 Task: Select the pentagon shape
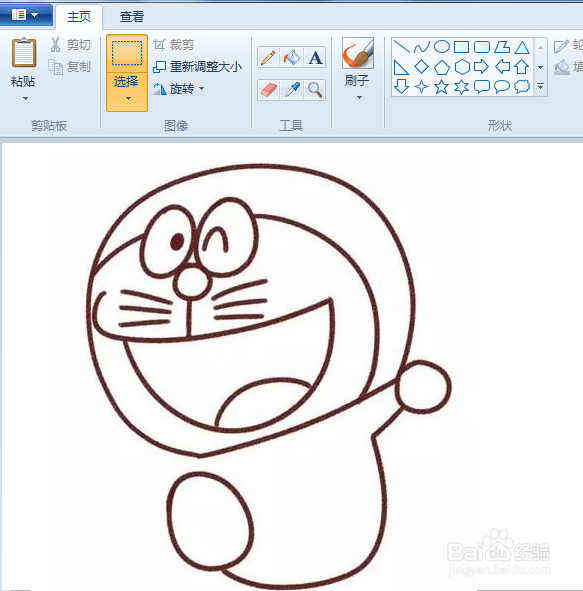442,67
